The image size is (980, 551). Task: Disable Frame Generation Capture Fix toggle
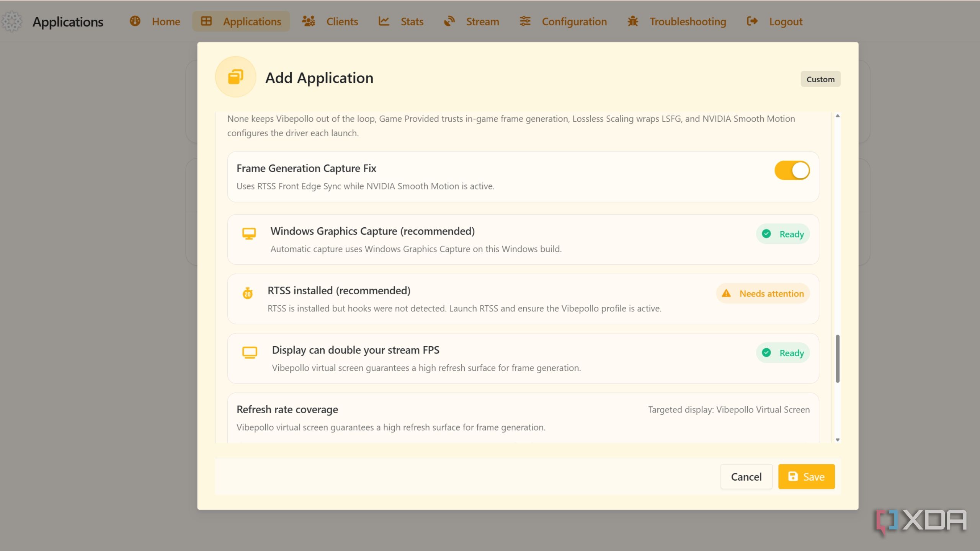point(792,170)
